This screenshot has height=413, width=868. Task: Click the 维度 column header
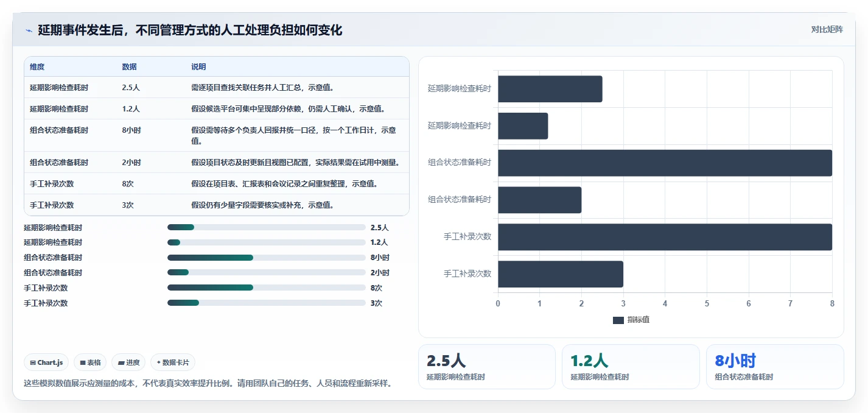coord(37,67)
